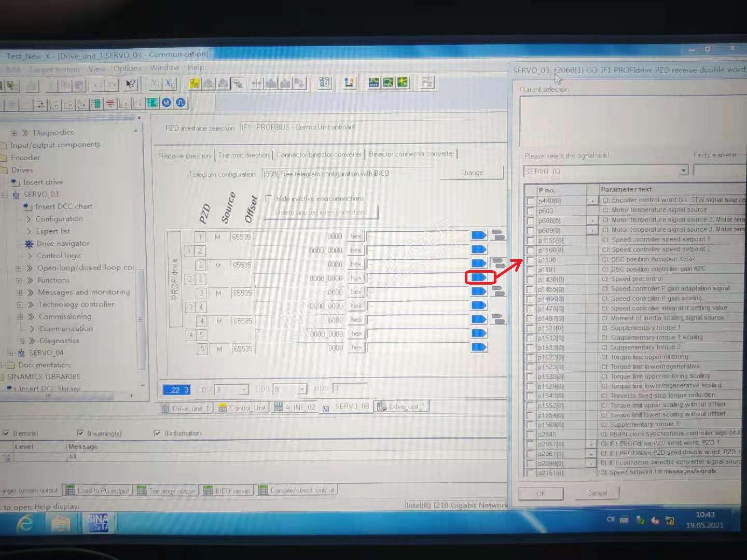This screenshot has width=747, height=560.
Task: Check the p480[0] Encoder control word row
Action: 530,201
